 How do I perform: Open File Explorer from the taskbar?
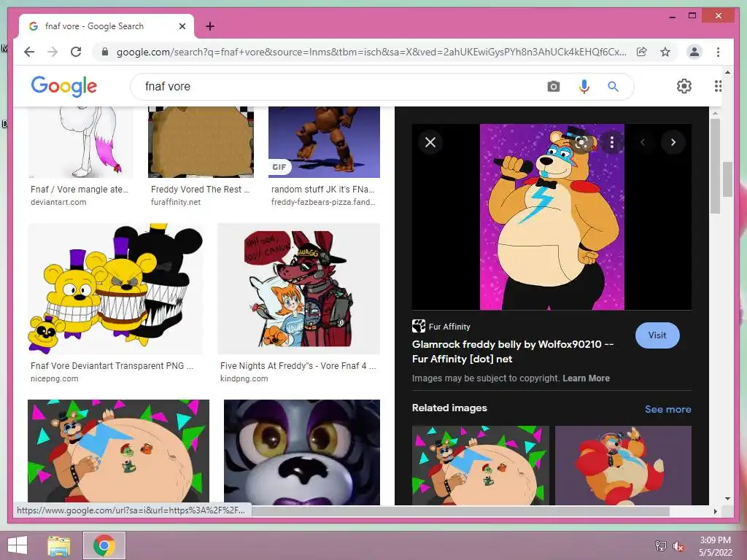point(59,545)
